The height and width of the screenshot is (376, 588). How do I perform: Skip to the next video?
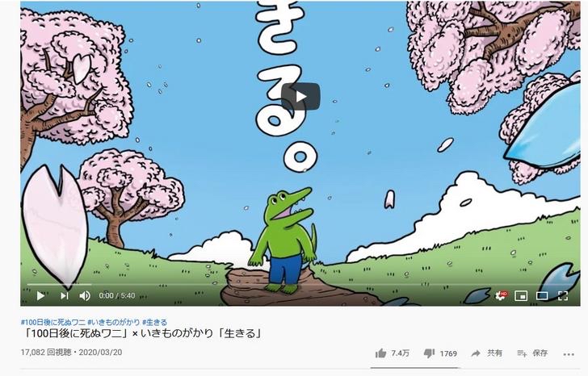[64, 296]
